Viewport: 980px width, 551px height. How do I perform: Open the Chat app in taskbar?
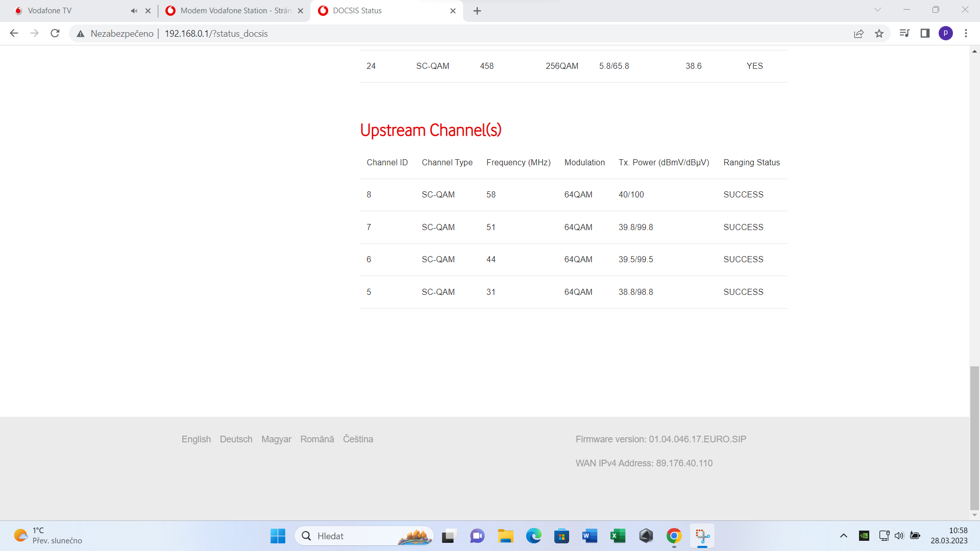(477, 536)
